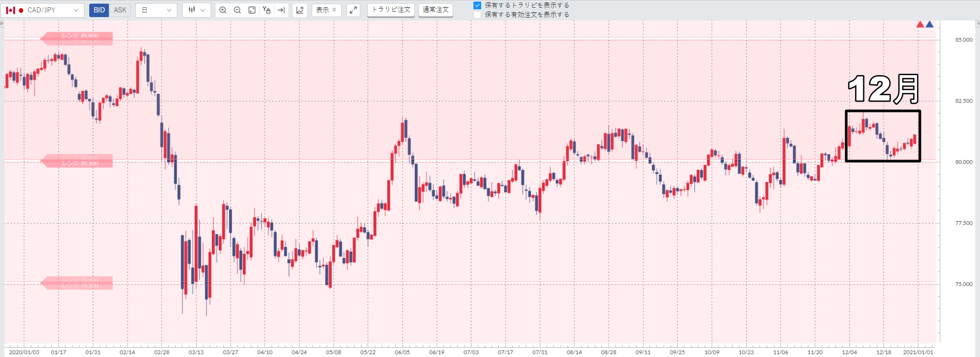
Task: Expand the collapsed left side panel arrows
Action: [2, 23]
